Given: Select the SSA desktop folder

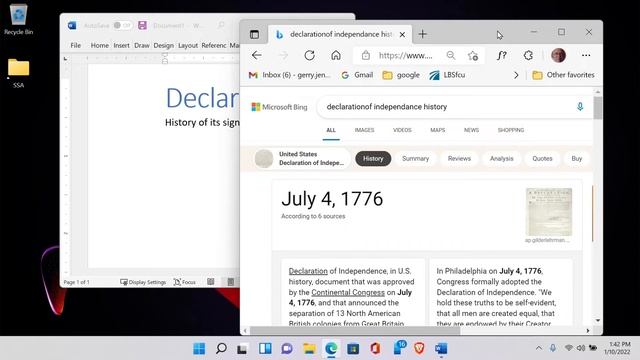Looking at the screenshot, I should click(x=18, y=73).
